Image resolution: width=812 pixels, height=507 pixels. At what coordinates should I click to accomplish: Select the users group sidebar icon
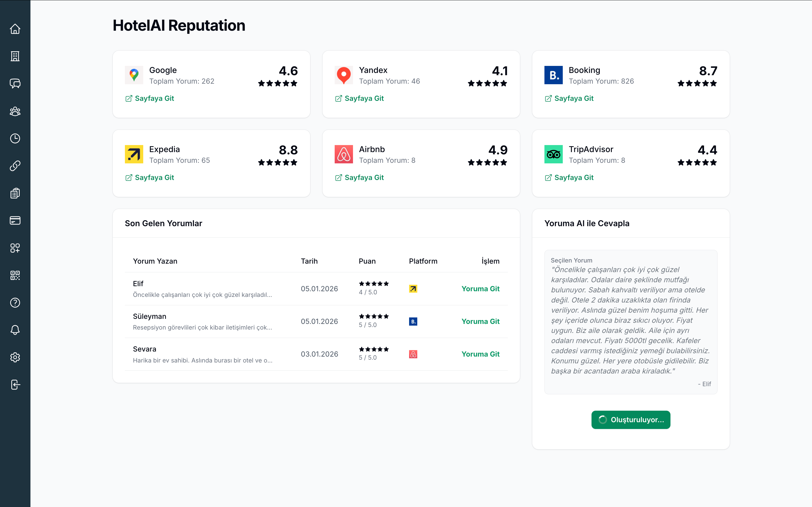pos(15,111)
